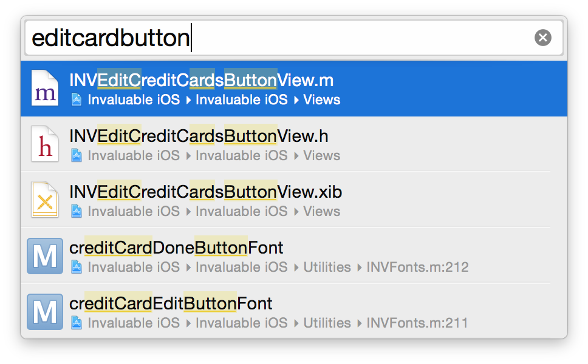This screenshot has width=588, height=364.
Task: Click the Views path segment under the .h result
Action: (321, 155)
